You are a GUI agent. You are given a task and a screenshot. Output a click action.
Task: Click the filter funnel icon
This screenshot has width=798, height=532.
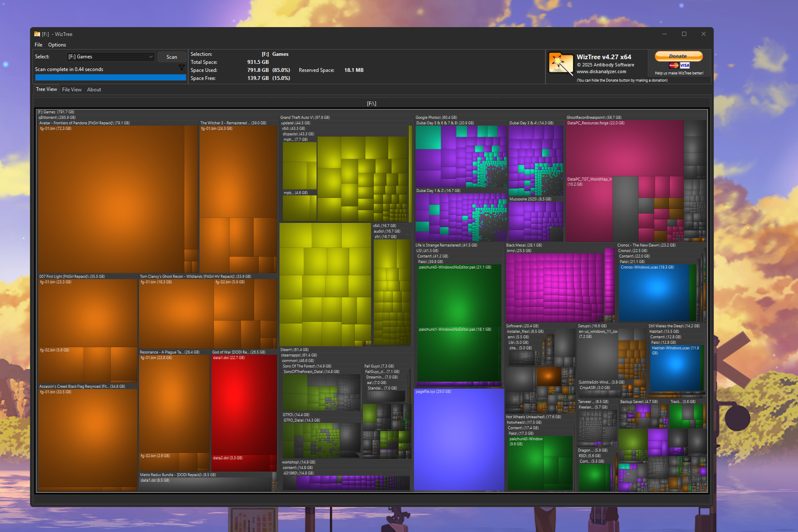click(x=182, y=68)
